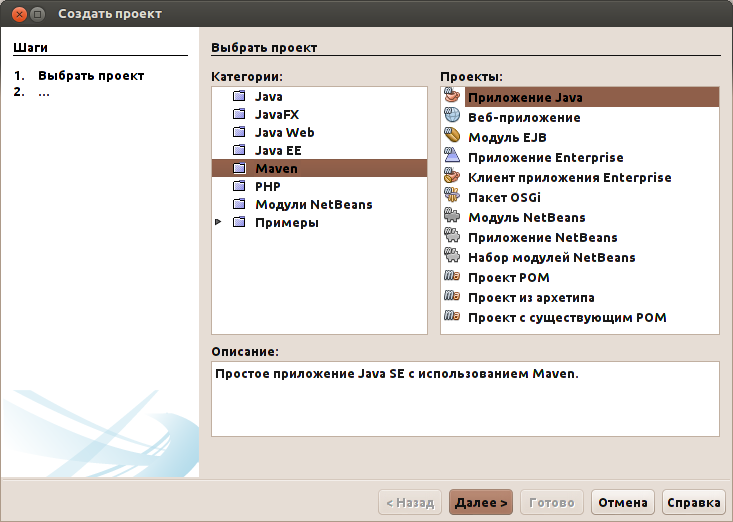Choose the Приложение Enterprise project type
733x522 pixels.
click(546, 158)
